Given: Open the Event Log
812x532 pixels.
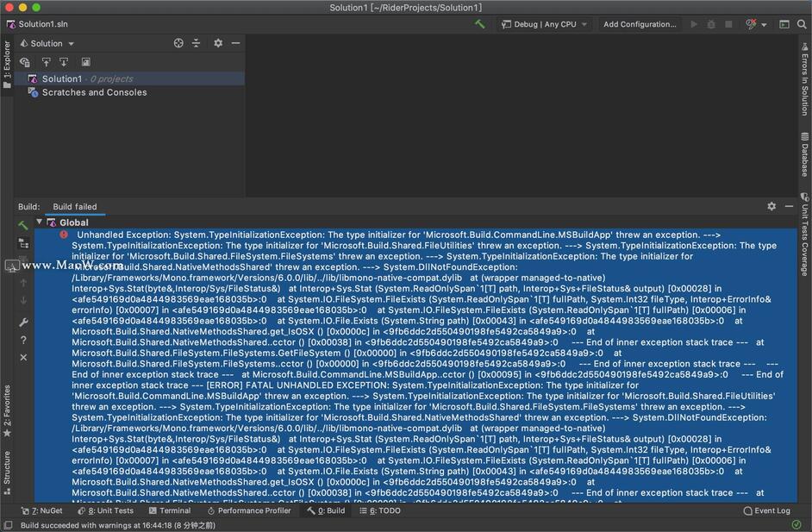Looking at the screenshot, I should tap(766, 510).
